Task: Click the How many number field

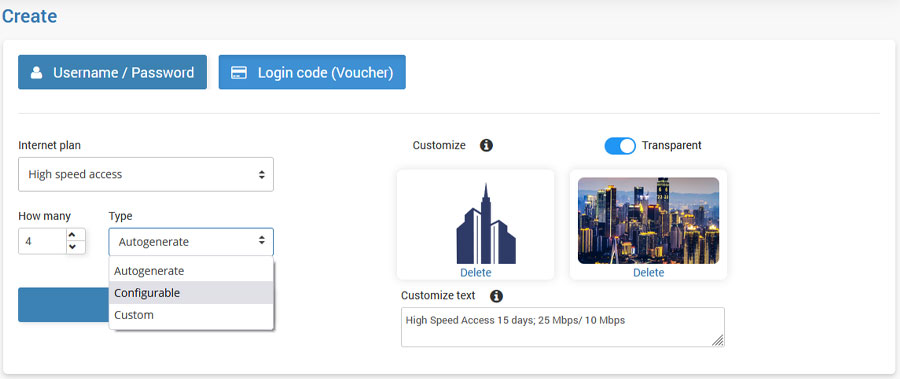Action: pos(42,241)
